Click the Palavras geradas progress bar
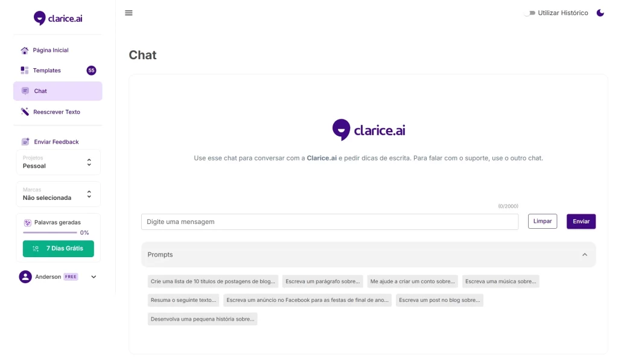Screen dimensions: 618x364 (x=50, y=232)
